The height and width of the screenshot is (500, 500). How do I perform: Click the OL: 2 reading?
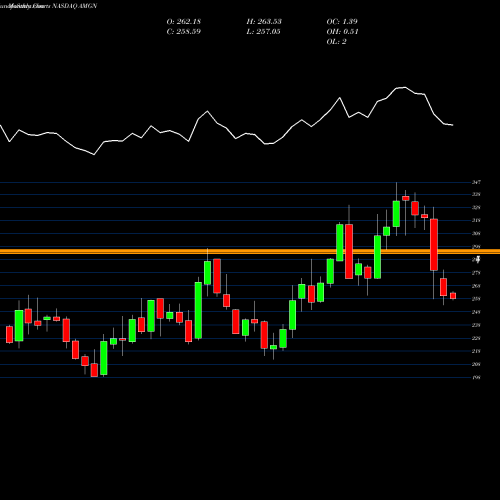pos(336,42)
